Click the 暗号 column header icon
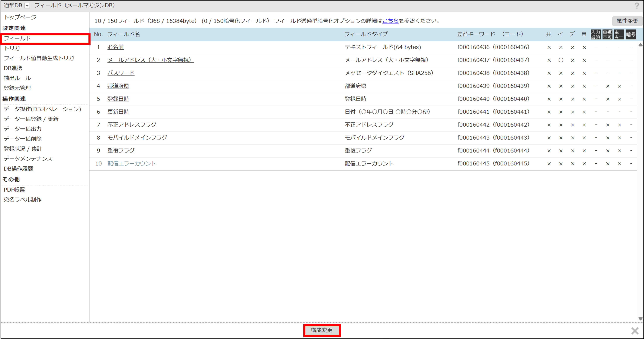The image size is (644, 339). click(x=631, y=34)
